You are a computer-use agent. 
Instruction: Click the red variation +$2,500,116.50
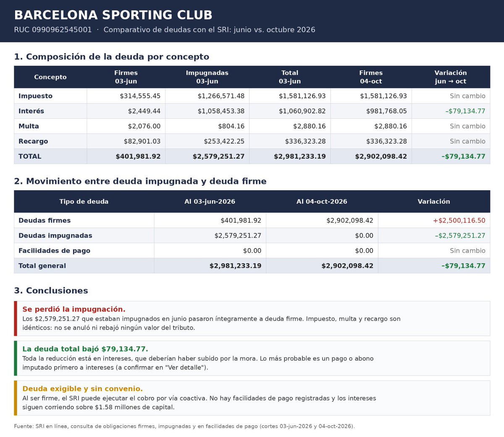tap(459, 221)
